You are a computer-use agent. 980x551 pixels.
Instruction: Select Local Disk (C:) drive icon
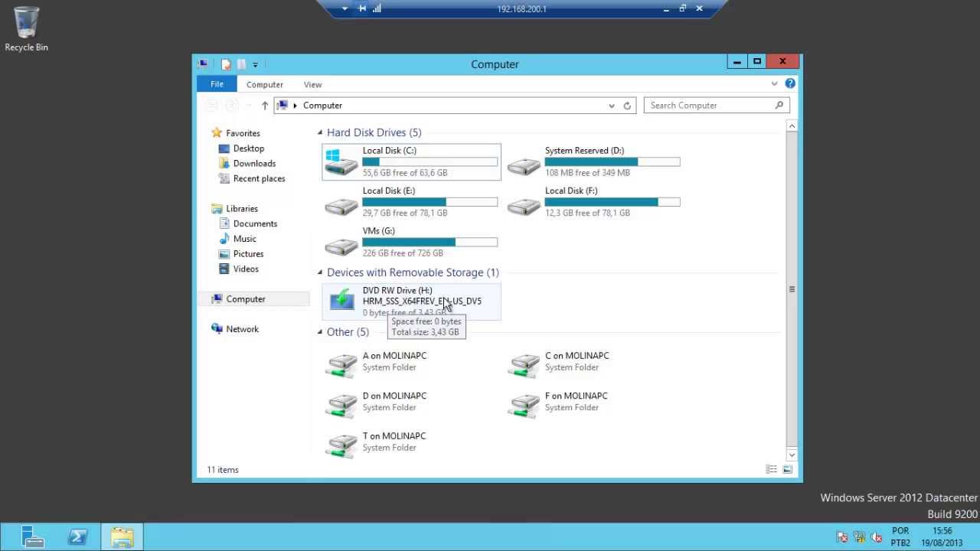coord(341,161)
